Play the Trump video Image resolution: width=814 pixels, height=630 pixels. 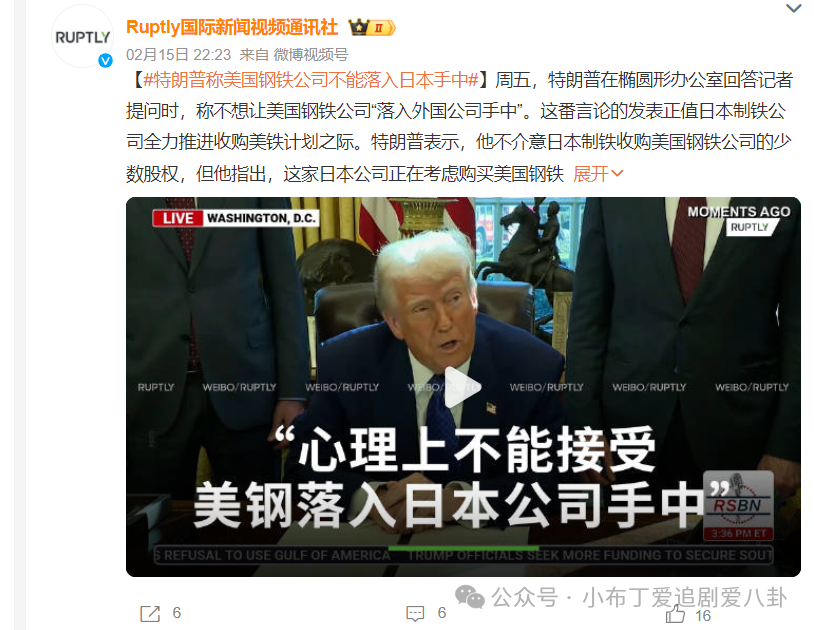tap(462, 387)
